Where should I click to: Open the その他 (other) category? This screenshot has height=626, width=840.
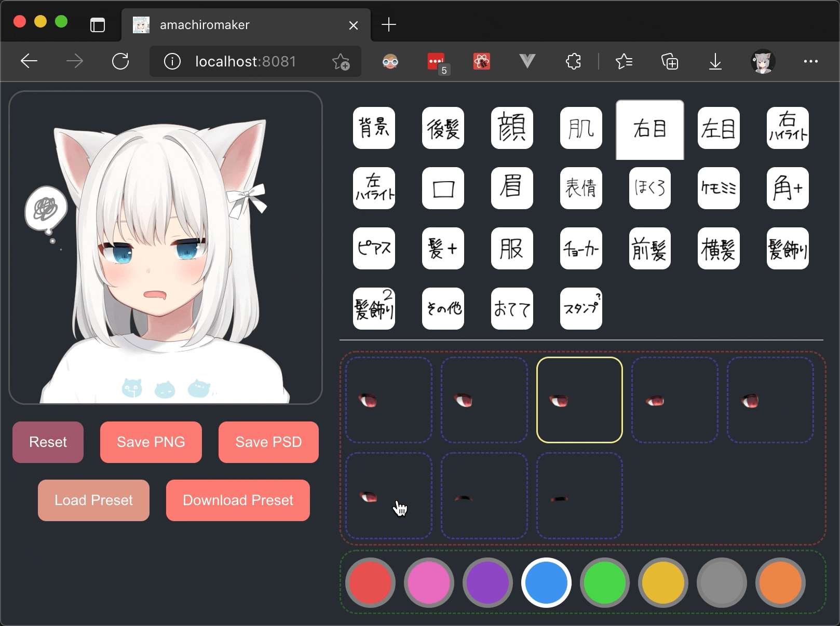point(443,309)
